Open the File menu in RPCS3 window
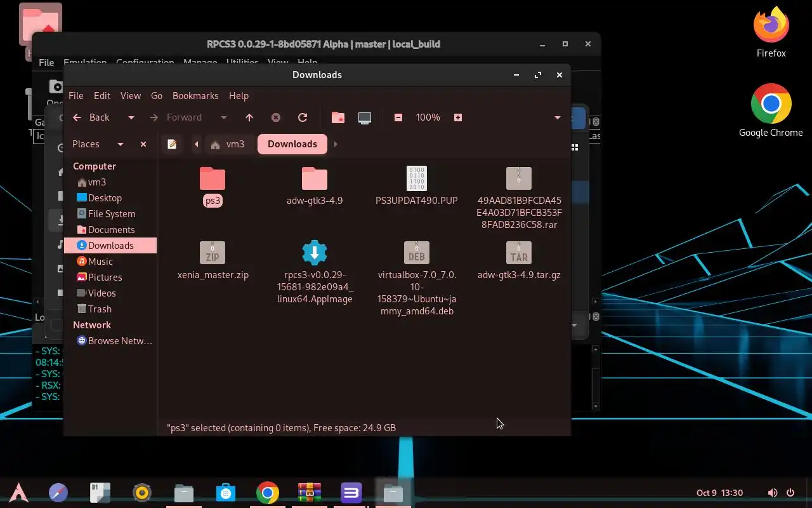 (46, 62)
